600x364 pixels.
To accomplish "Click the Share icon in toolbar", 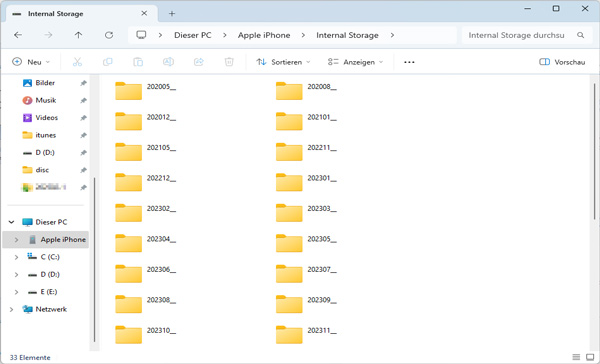I will point(199,62).
